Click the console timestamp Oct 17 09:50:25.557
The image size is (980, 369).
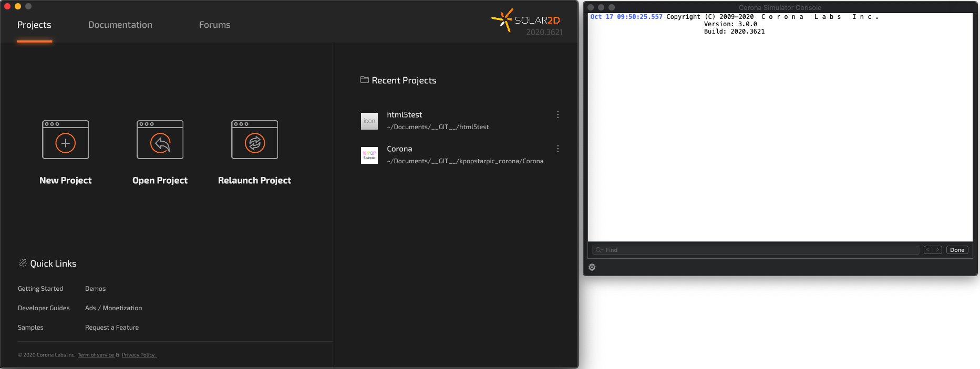[626, 17]
